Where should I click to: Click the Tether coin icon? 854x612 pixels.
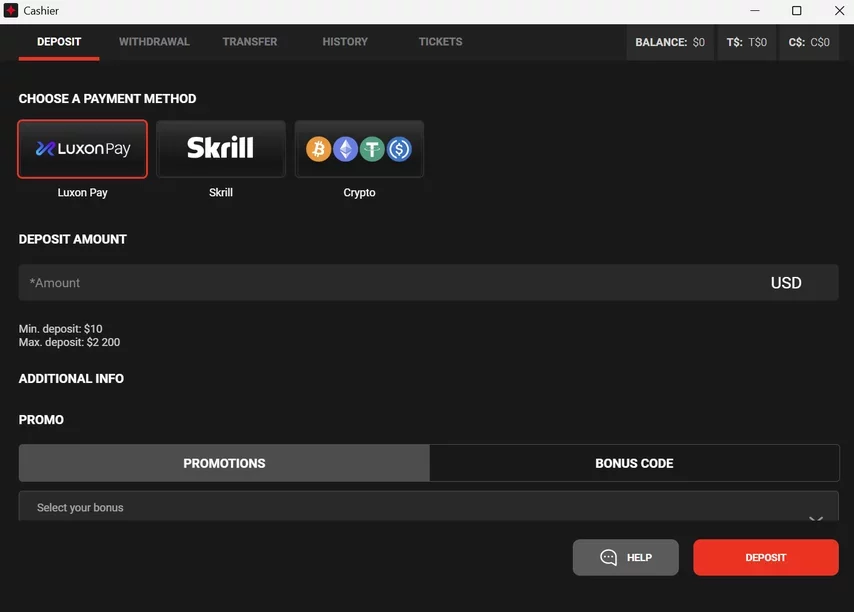coord(373,149)
